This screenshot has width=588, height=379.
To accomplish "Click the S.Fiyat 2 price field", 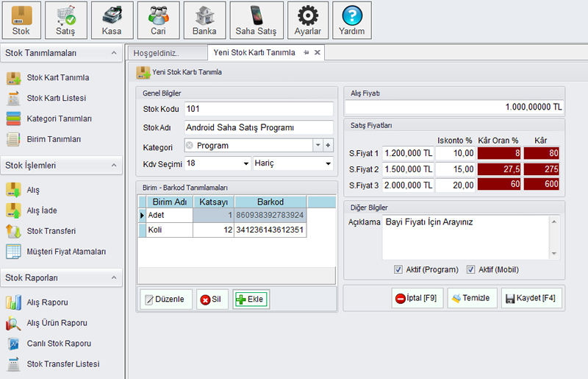I will coord(408,169).
